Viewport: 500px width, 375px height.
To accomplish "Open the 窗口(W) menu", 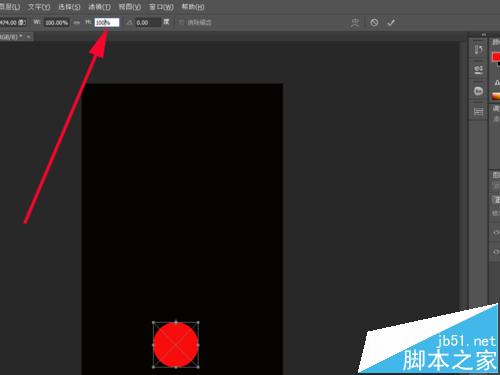I will pos(161,7).
